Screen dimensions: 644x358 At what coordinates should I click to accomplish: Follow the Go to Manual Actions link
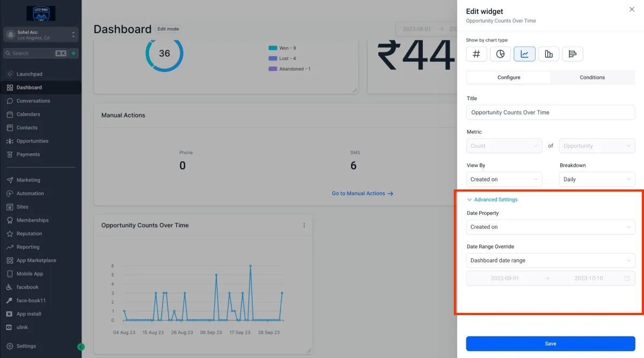pos(363,193)
